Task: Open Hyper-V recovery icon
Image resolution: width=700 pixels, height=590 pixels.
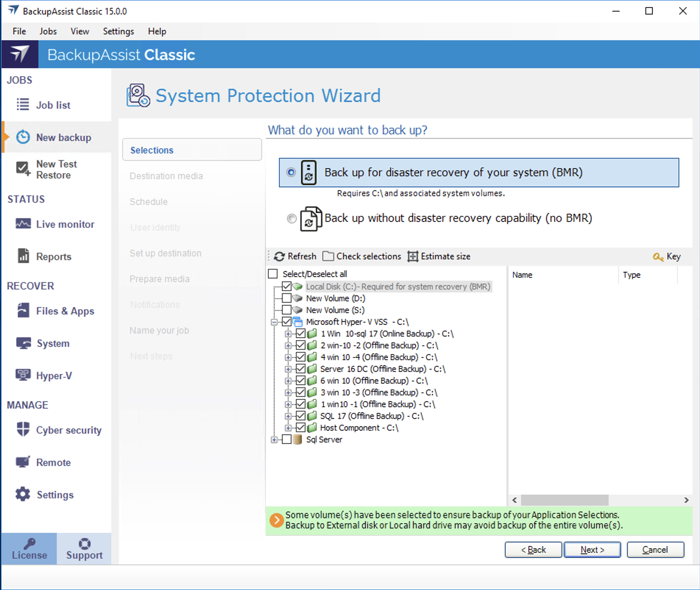Action: pos(23,375)
